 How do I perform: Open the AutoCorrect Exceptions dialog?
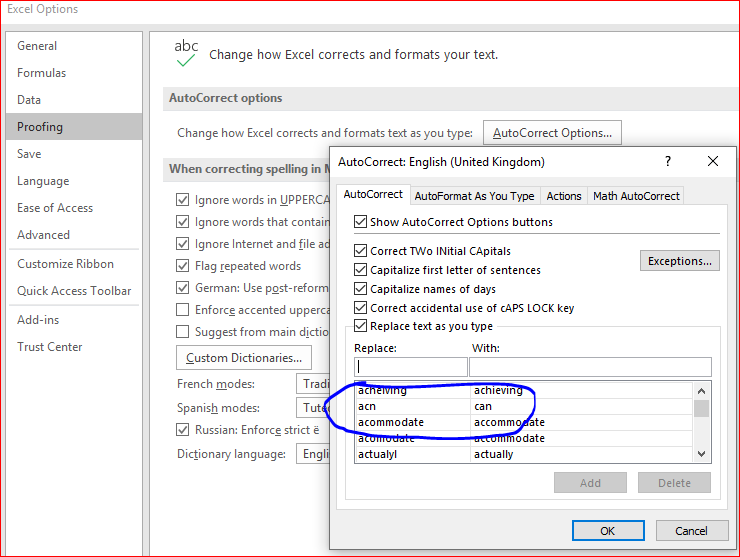pos(680,261)
